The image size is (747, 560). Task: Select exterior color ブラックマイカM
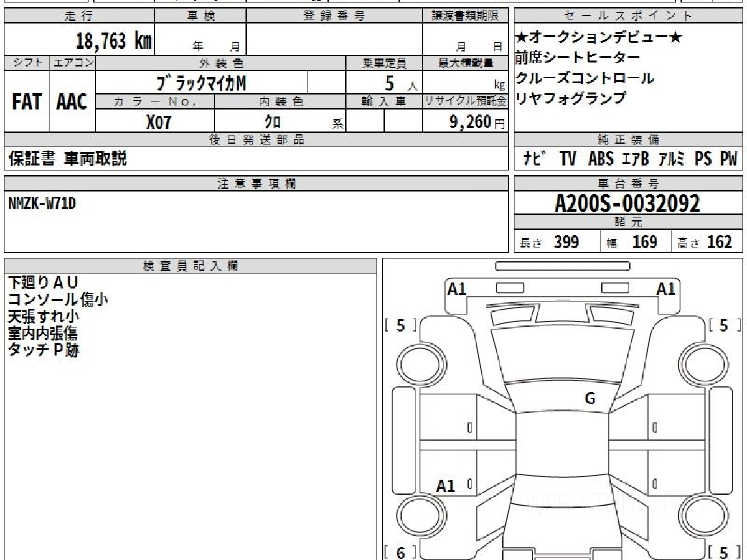pyautogui.click(x=200, y=82)
